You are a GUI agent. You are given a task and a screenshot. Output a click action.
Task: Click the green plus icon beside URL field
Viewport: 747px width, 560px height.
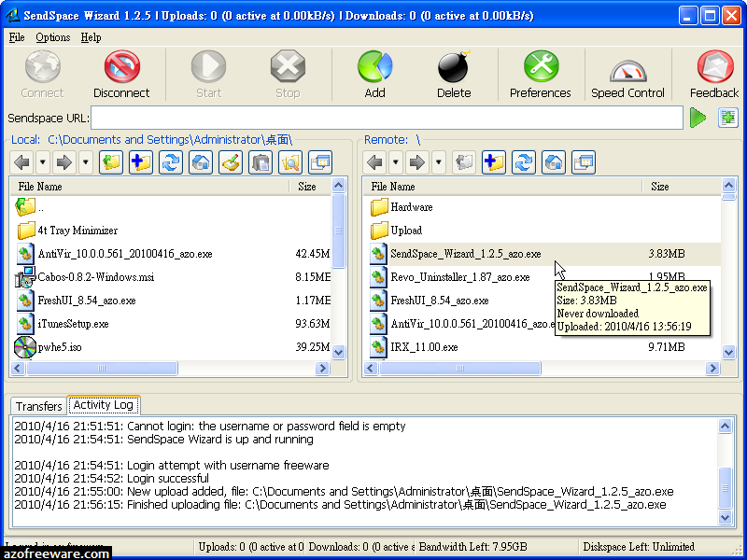727,118
